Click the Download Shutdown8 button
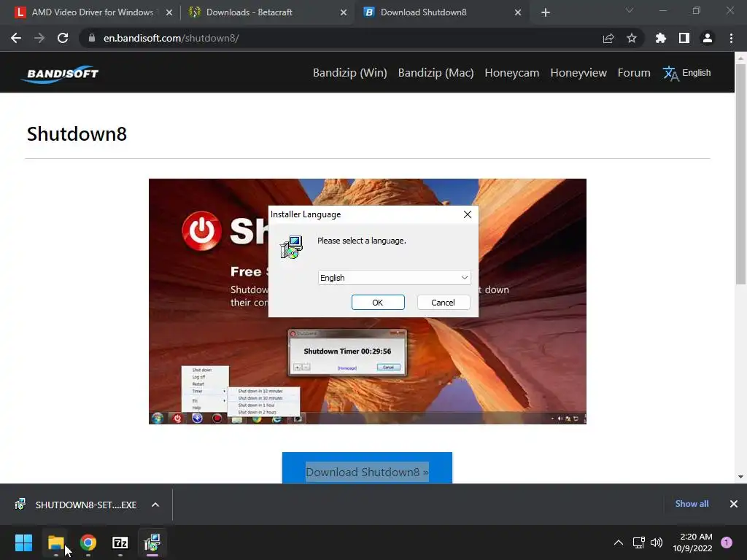Viewport: 747px width, 560px height. (367, 468)
